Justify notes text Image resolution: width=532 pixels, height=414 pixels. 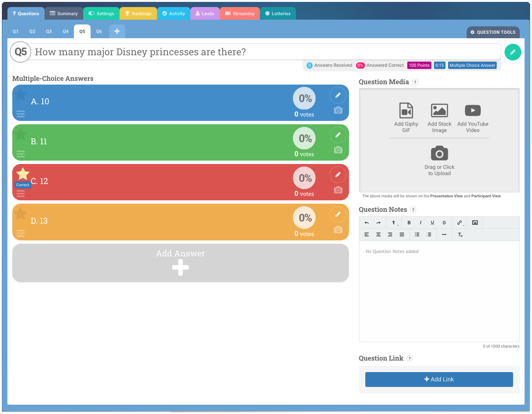402,234
